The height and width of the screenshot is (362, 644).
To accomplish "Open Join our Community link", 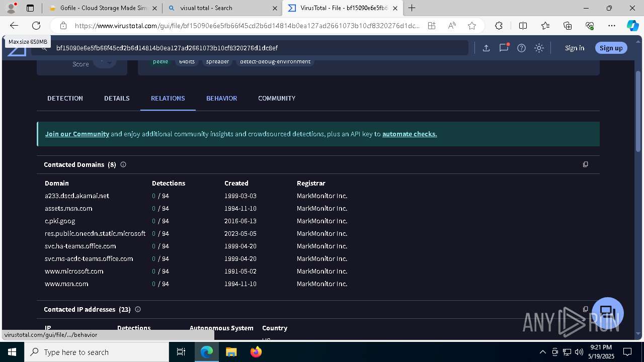I will [x=77, y=134].
